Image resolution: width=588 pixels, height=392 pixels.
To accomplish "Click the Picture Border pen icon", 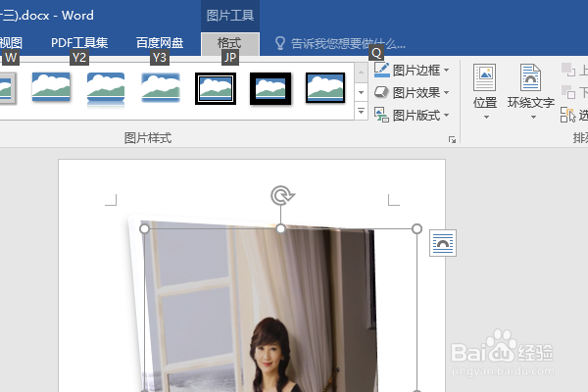I will pos(382,70).
